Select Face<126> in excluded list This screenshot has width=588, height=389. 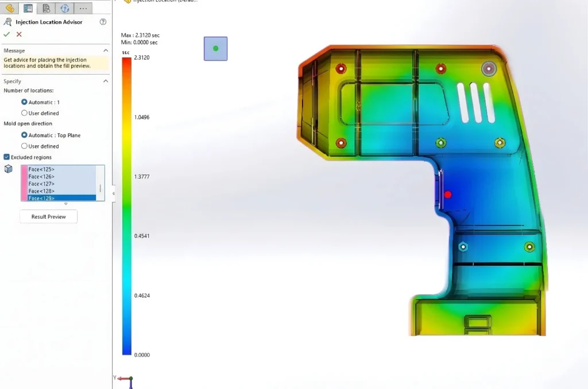[x=61, y=177]
